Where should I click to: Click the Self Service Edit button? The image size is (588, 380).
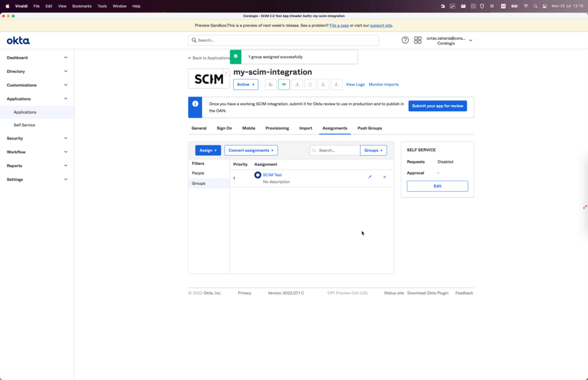437,186
